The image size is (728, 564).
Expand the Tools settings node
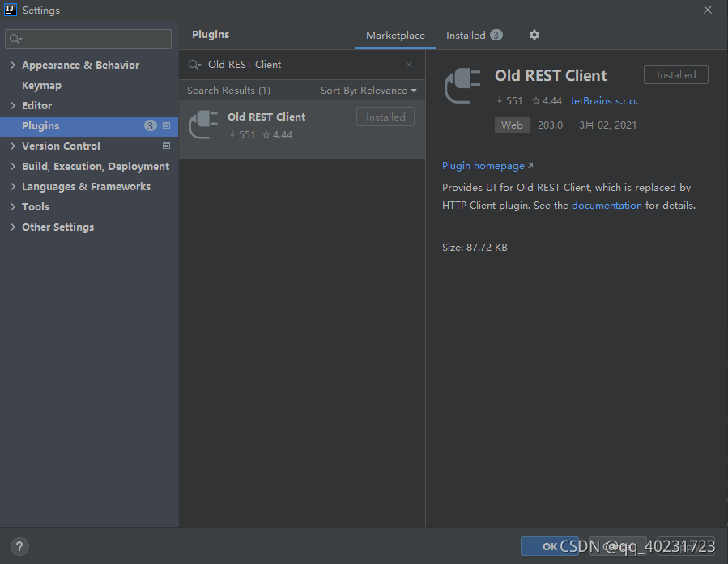pyautogui.click(x=13, y=207)
